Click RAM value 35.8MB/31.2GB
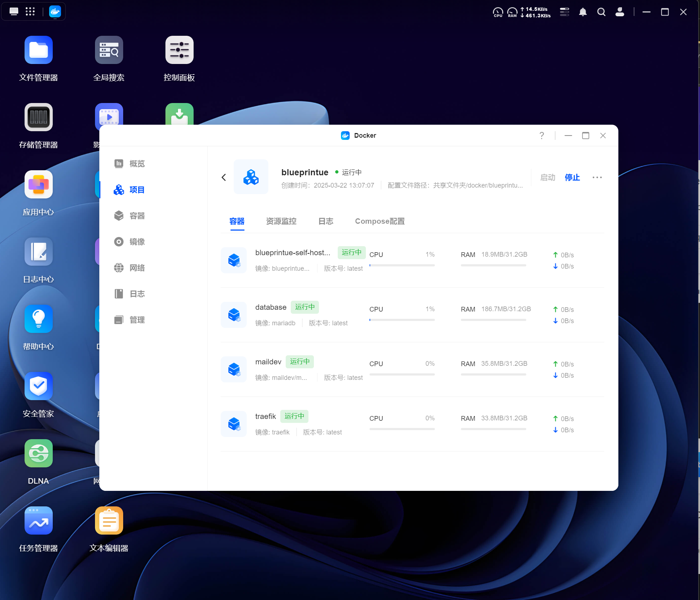The height and width of the screenshot is (600, 700). 504,364
